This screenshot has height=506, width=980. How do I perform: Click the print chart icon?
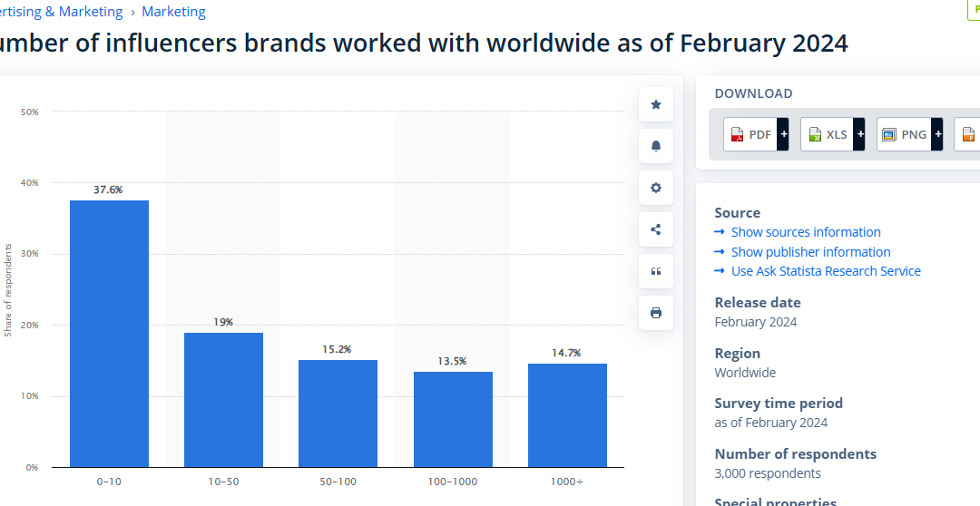click(656, 313)
